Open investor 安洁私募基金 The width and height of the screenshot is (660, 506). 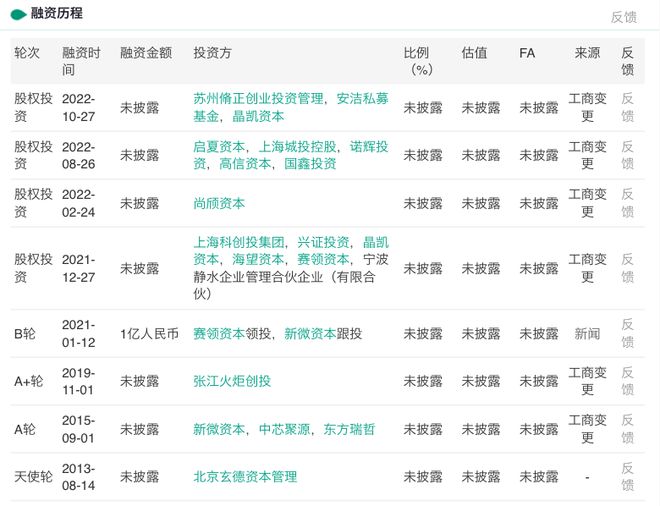[290, 107]
